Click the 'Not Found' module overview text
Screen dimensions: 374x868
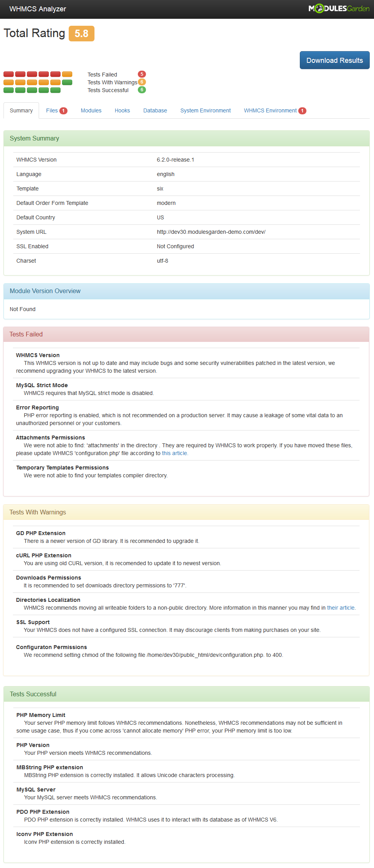[x=23, y=309]
